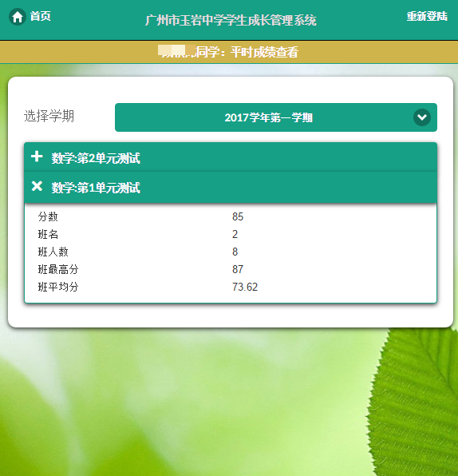458x476 pixels.
Task: Click 重新登陆 to log in again
Action: click(x=427, y=16)
